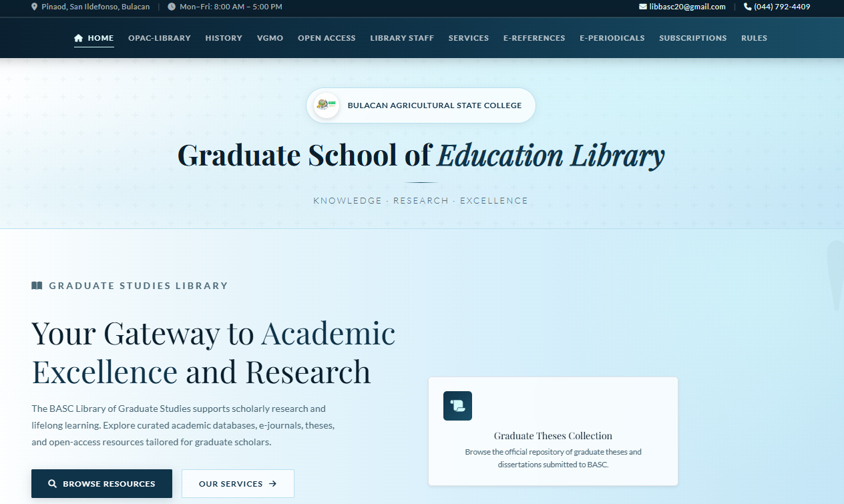Click the (044) 792-4409 phone number
844x504 pixels.
point(782,7)
